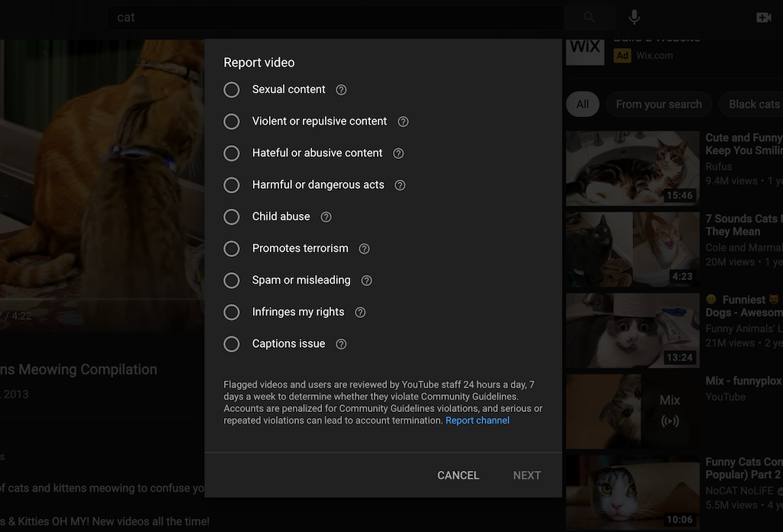Image resolution: width=783 pixels, height=532 pixels.
Task: Open the Mix - funnyplox title
Action: coord(744,381)
